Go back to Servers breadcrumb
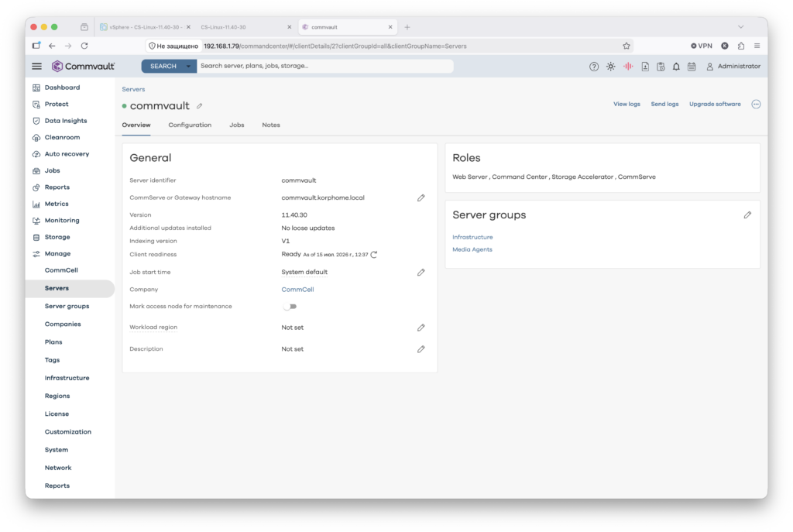 pyautogui.click(x=133, y=89)
